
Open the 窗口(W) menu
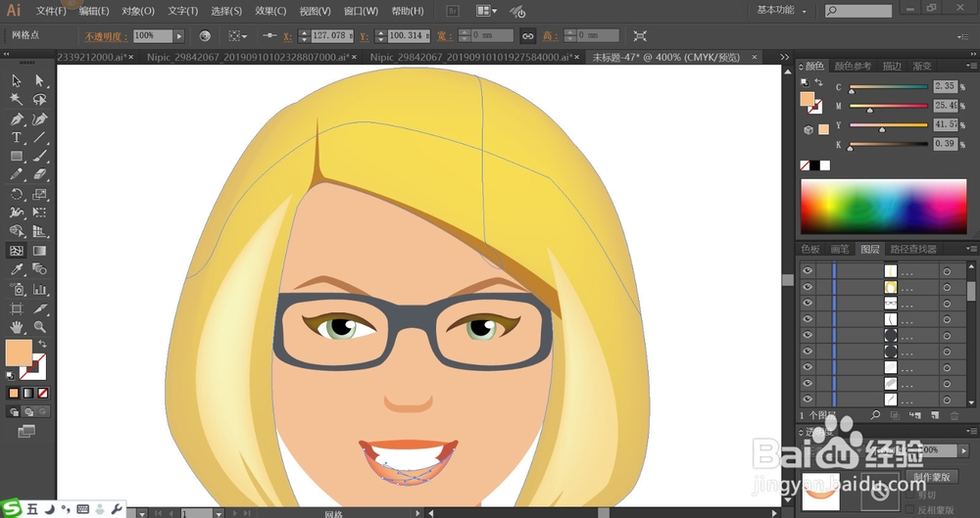(x=362, y=11)
